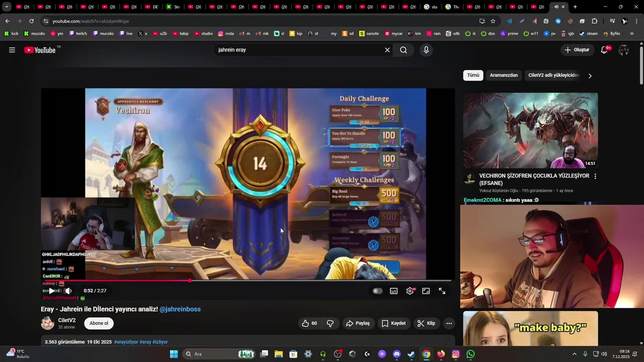The width and height of the screenshot is (644, 362).
Task: Open the browser extensions puzzle icon
Action: tap(594, 21)
